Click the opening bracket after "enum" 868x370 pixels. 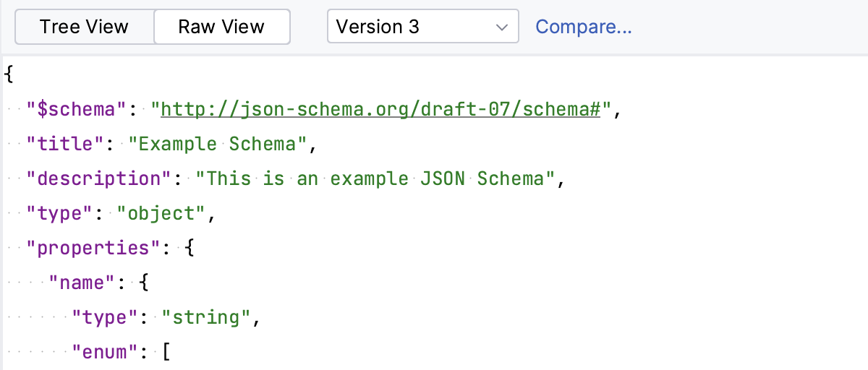tap(167, 352)
